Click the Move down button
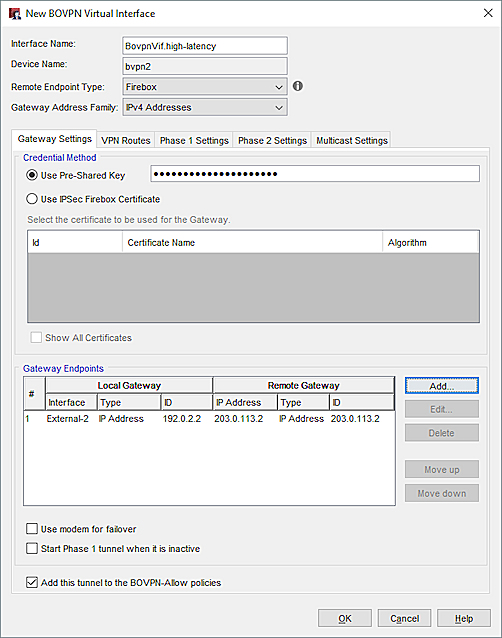This screenshot has width=502, height=638. [442, 493]
